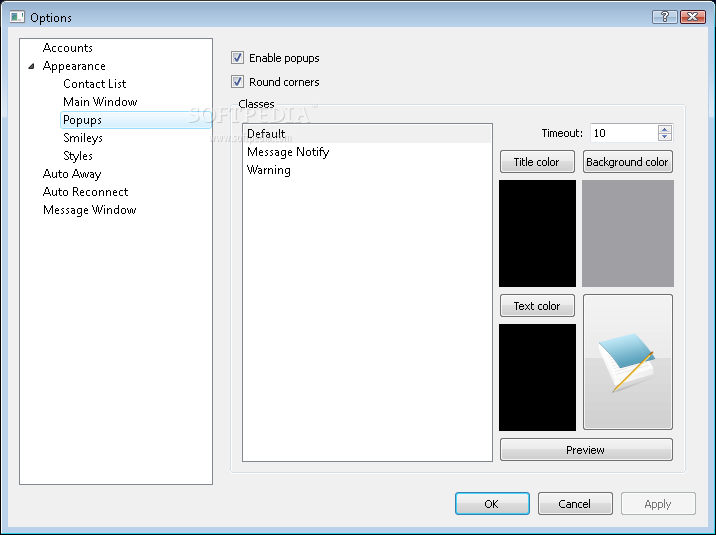Open the Styles settings
Screen dimensions: 716x535
[78, 156]
